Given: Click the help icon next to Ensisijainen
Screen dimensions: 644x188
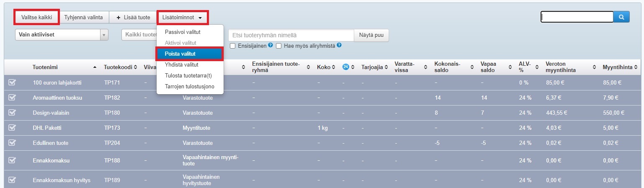Looking at the screenshot, I should tap(270, 45).
